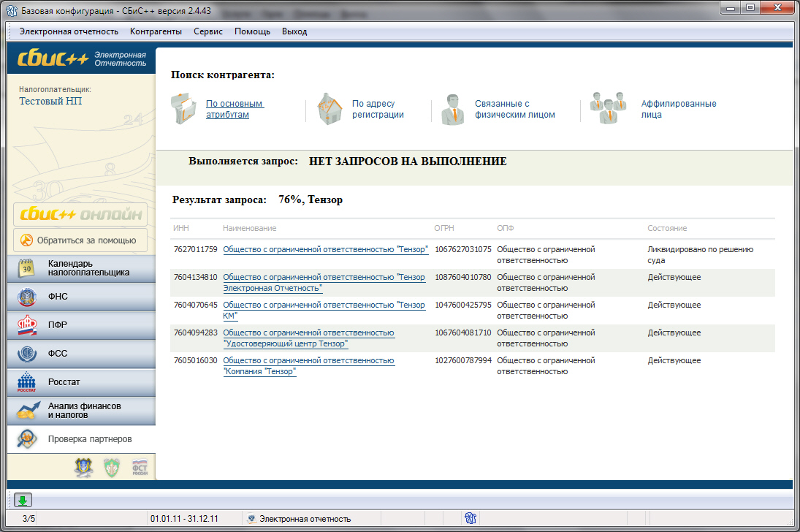The width and height of the screenshot is (800, 532).
Task: Click the house icon for registration address search
Action: coord(330,108)
